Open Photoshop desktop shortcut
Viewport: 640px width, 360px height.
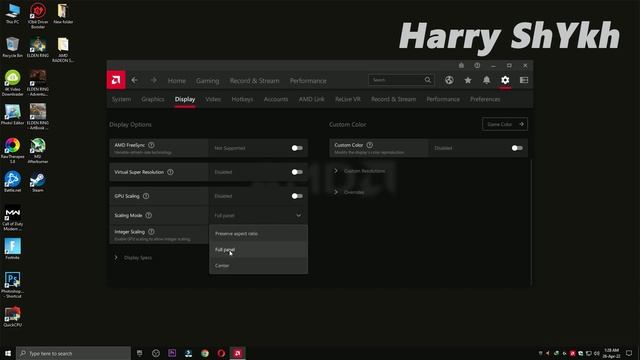click(12, 285)
